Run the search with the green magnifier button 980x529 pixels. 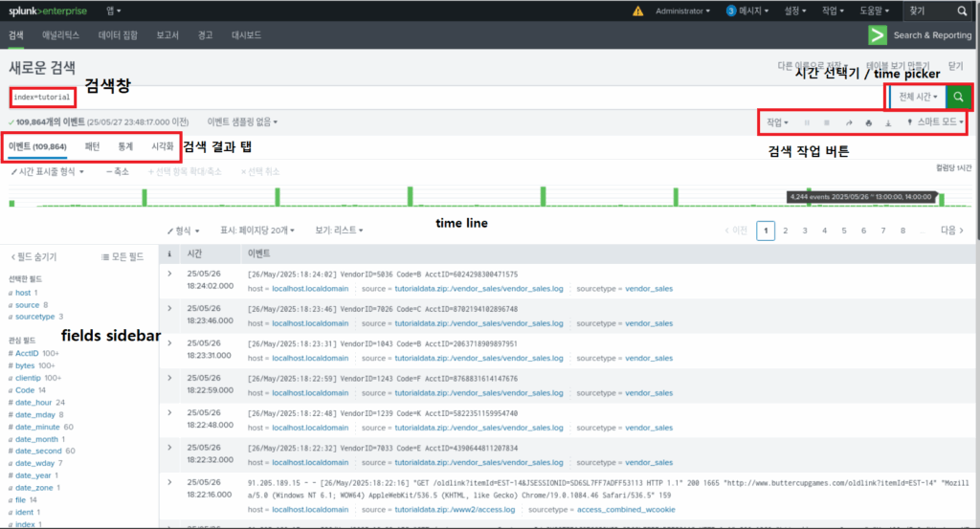(958, 97)
